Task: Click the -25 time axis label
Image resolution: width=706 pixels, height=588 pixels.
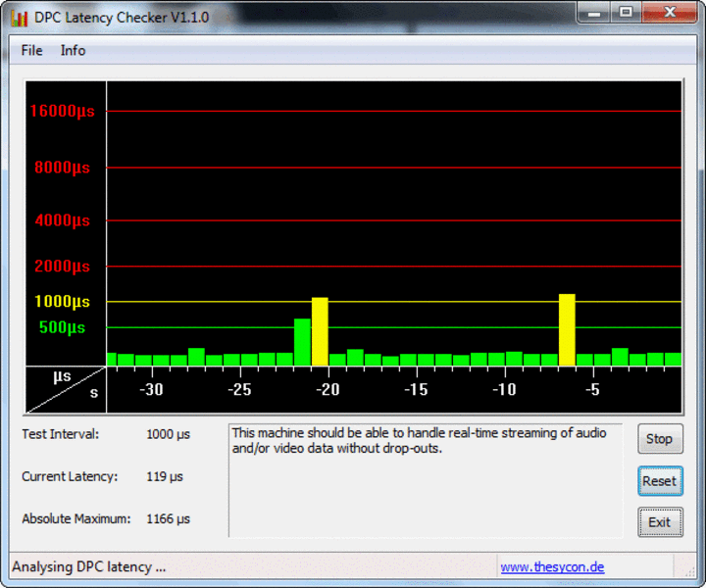Action: tap(239, 389)
